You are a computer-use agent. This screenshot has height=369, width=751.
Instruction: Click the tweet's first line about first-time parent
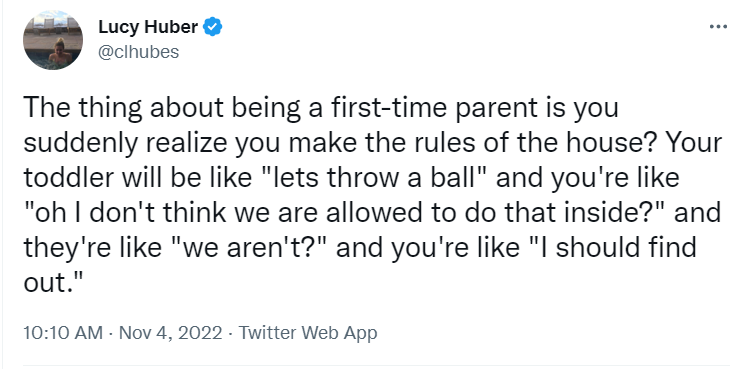[321, 109]
